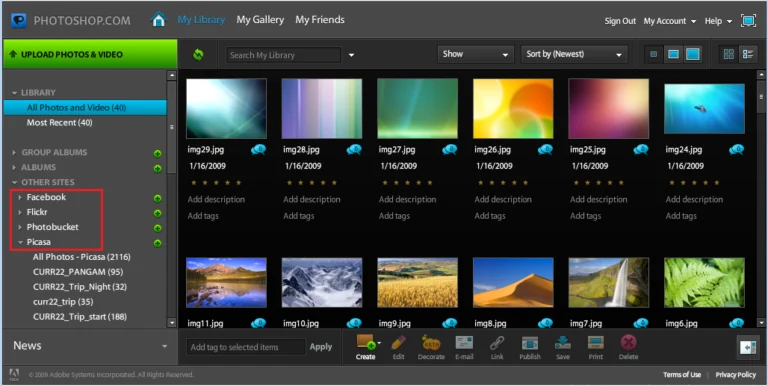The height and width of the screenshot is (386, 768).
Task: Open the Edit pencil tool
Action: pos(399,347)
